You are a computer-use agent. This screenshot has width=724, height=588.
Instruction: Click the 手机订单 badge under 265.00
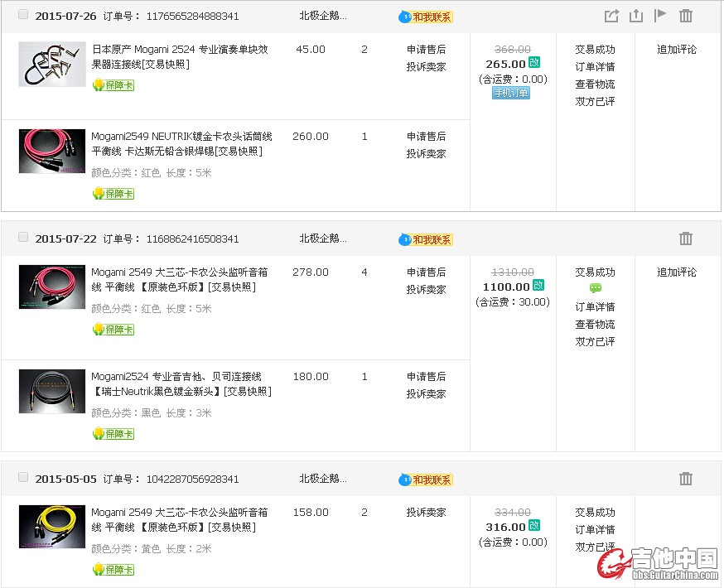[x=511, y=94]
